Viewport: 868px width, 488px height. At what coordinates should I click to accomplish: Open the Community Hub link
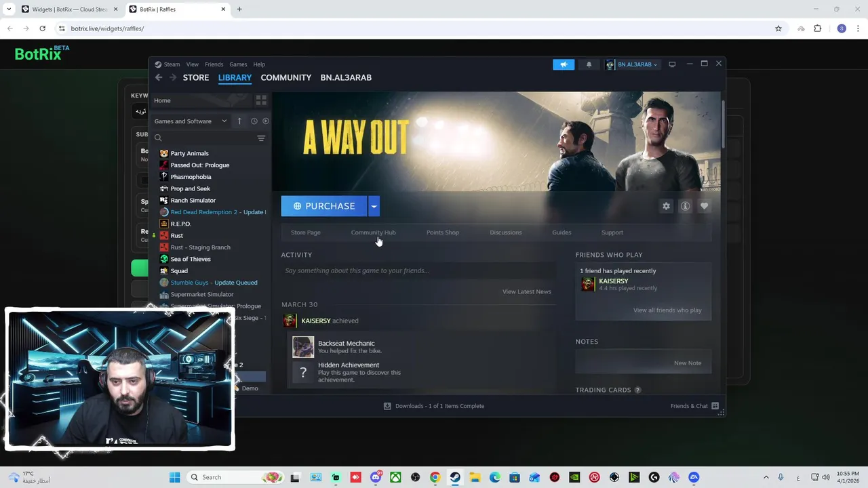tap(373, 232)
